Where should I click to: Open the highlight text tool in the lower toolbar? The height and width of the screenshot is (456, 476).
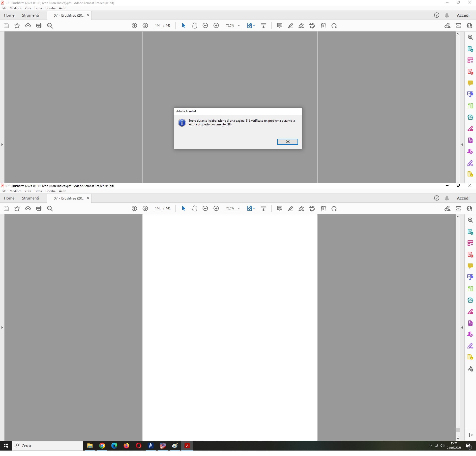point(290,208)
